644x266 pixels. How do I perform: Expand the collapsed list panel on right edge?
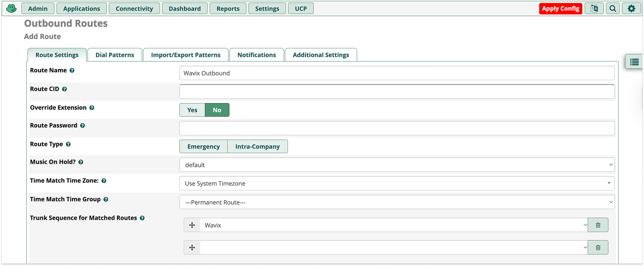point(633,62)
